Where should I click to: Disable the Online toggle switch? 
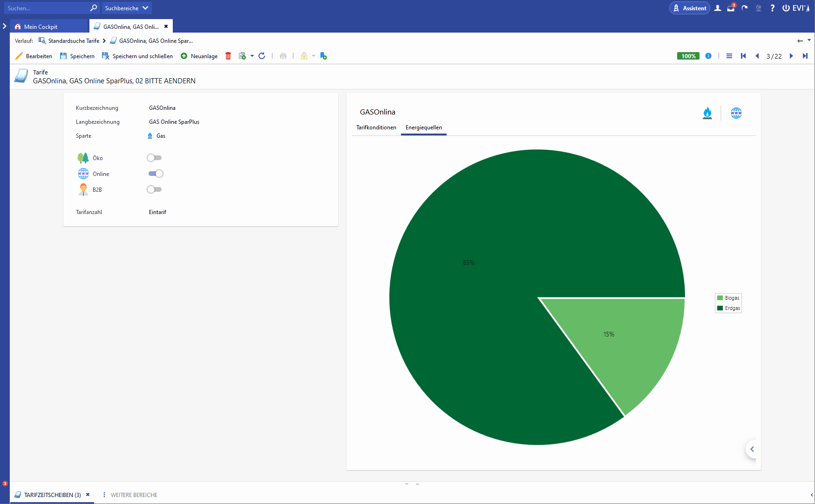pyautogui.click(x=156, y=174)
